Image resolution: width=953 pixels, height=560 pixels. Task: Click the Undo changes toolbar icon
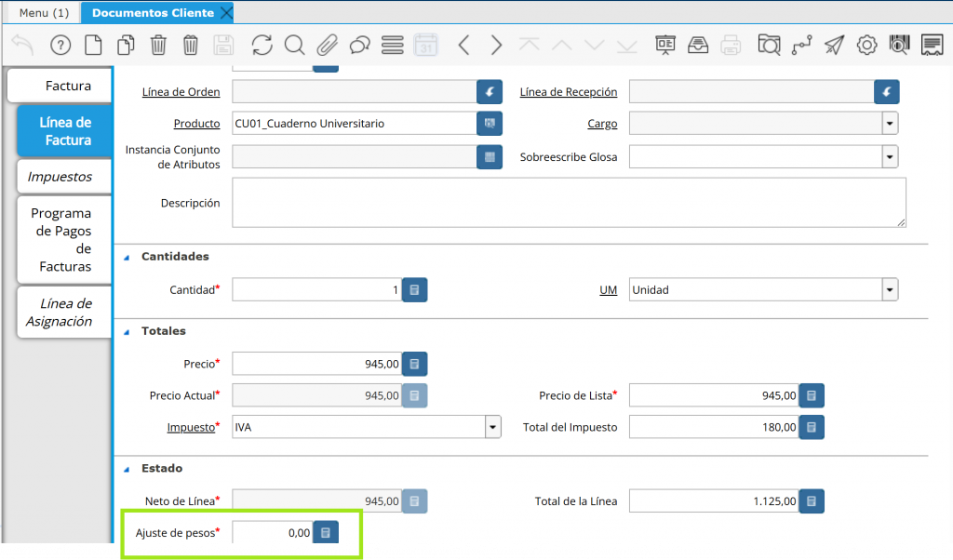[22, 45]
